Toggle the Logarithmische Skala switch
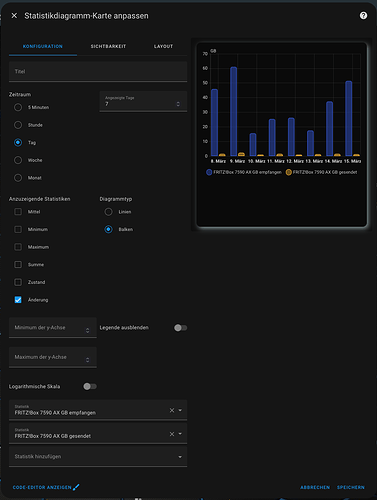 [90, 387]
